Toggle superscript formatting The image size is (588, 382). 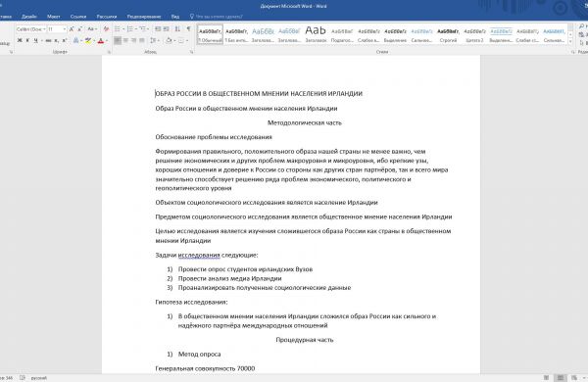pos(65,40)
